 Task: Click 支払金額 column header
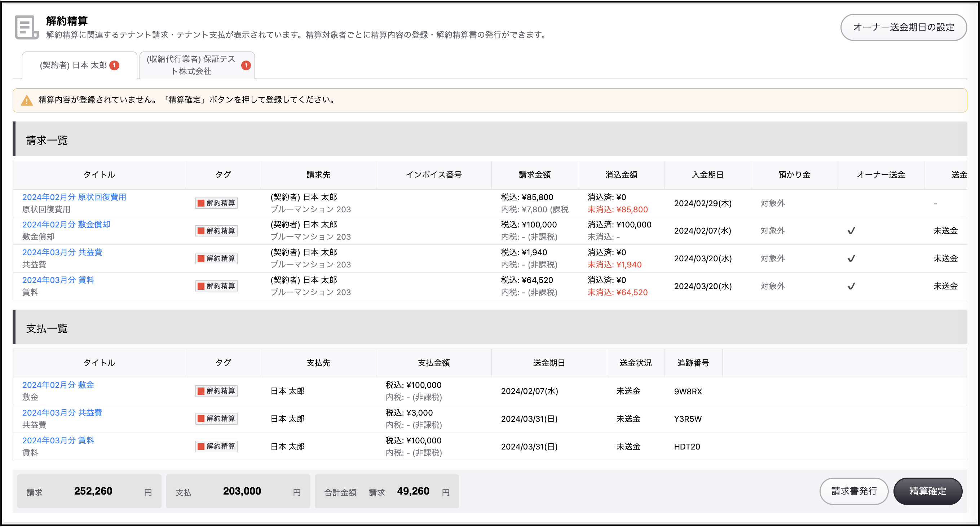coord(434,363)
